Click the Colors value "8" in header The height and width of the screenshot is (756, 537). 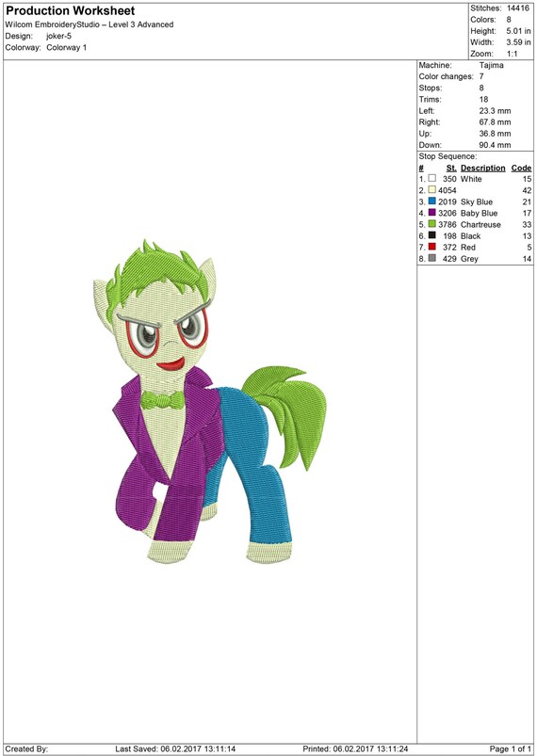[509, 20]
